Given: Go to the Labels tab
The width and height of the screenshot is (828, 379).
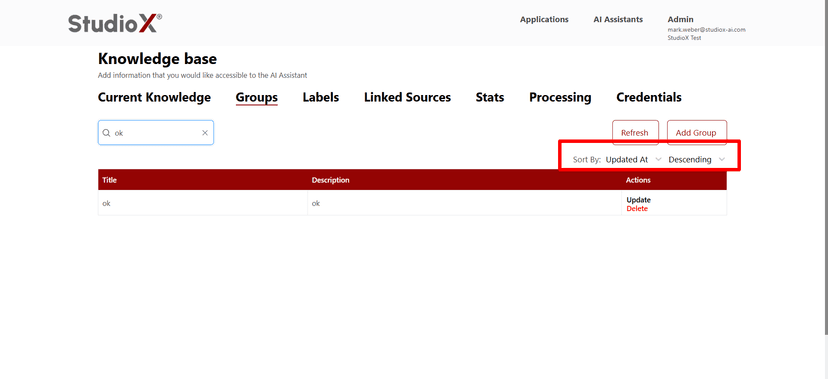Looking at the screenshot, I should pyautogui.click(x=321, y=98).
